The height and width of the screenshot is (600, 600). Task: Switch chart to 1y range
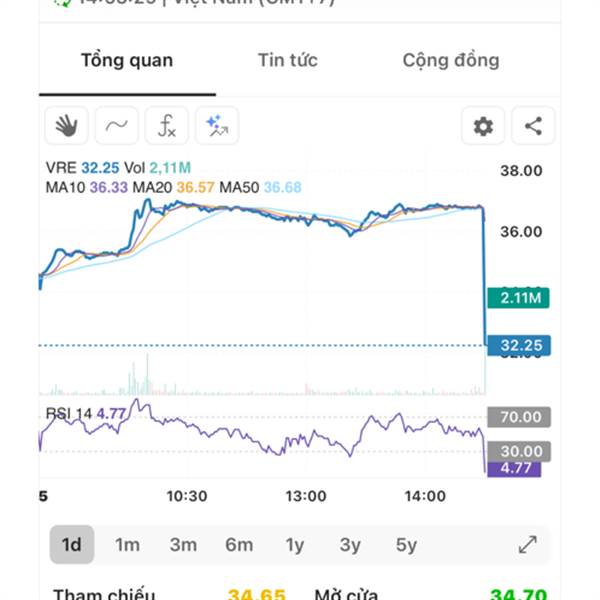[x=295, y=545]
